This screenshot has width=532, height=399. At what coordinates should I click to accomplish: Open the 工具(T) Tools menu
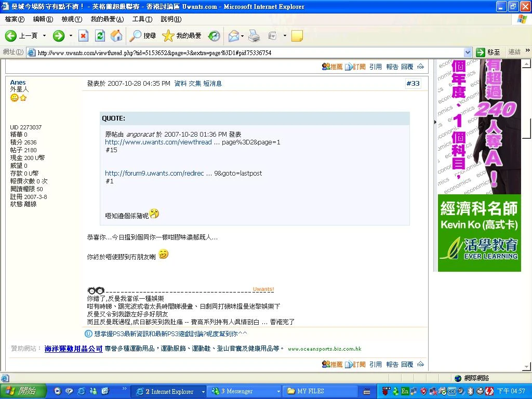coord(142,19)
